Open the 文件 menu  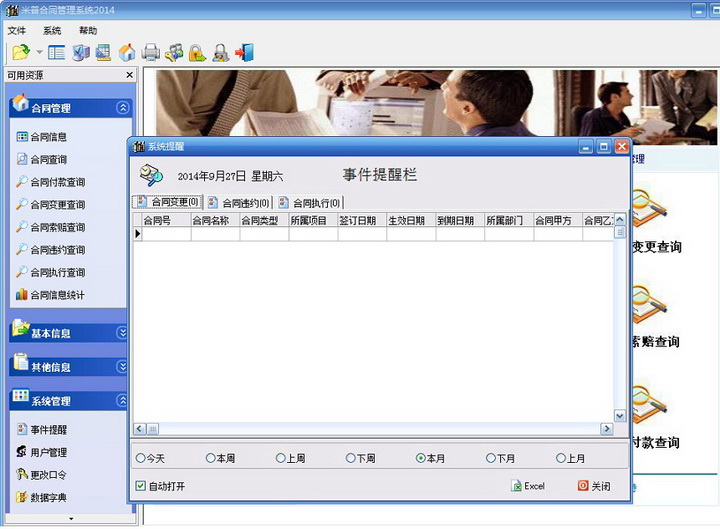[17, 30]
